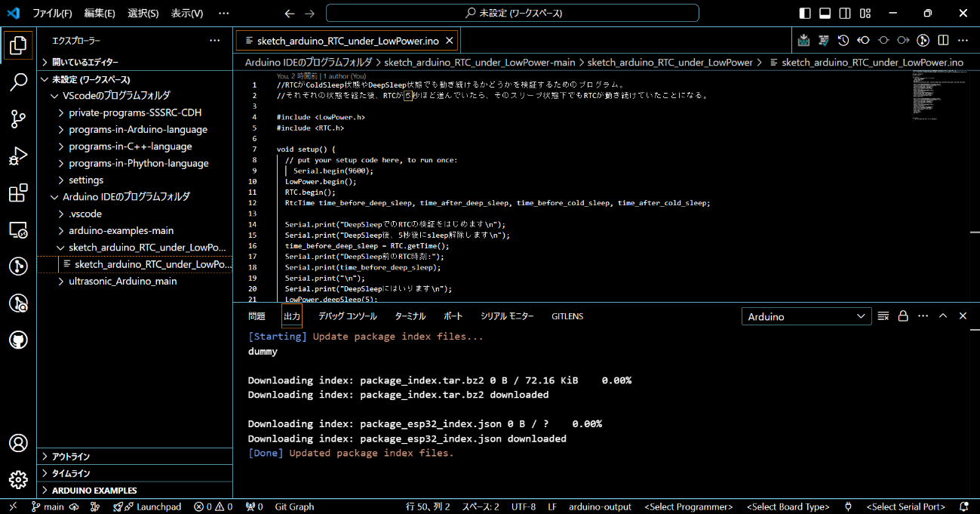Collapse the 未設定 (ワークスペース) section
Image resolution: width=980 pixels, height=514 pixels.
tap(135, 79)
